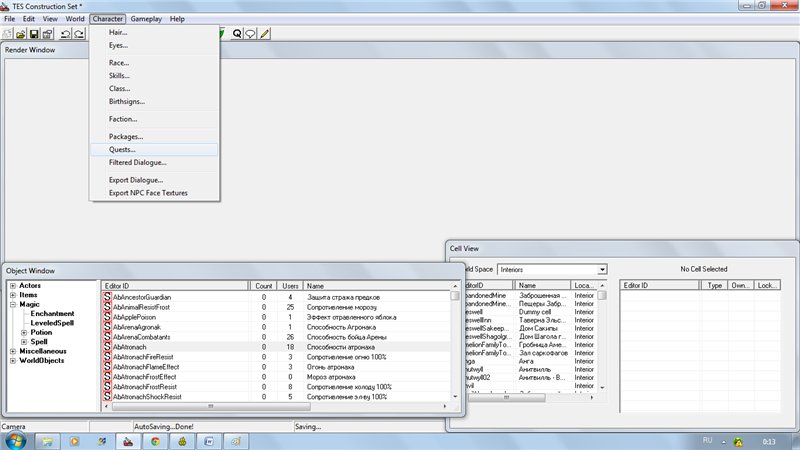Open the World Space Interiors dropdown
Viewport: 800px width, 450px height.
pyautogui.click(x=602, y=269)
